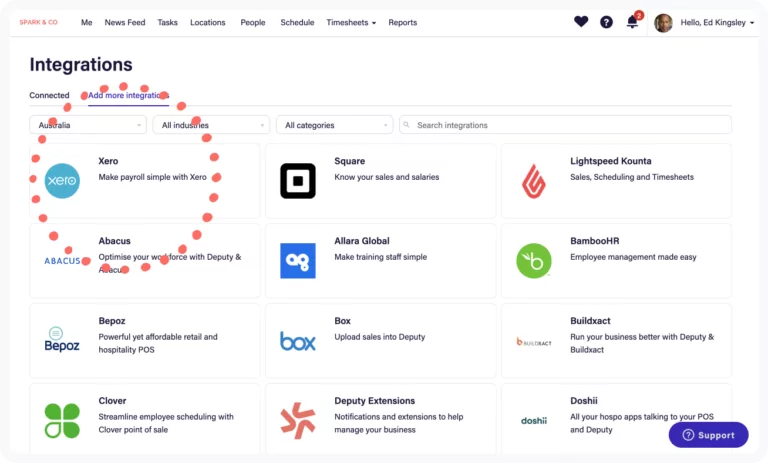This screenshot has width=768, height=463.
Task: Go to the Me menu item
Action: (87, 23)
